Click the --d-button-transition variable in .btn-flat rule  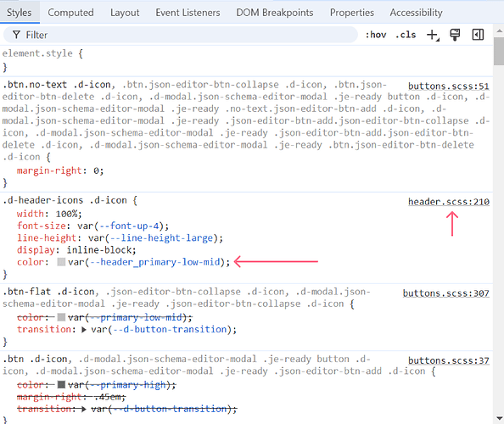[x=170, y=330]
